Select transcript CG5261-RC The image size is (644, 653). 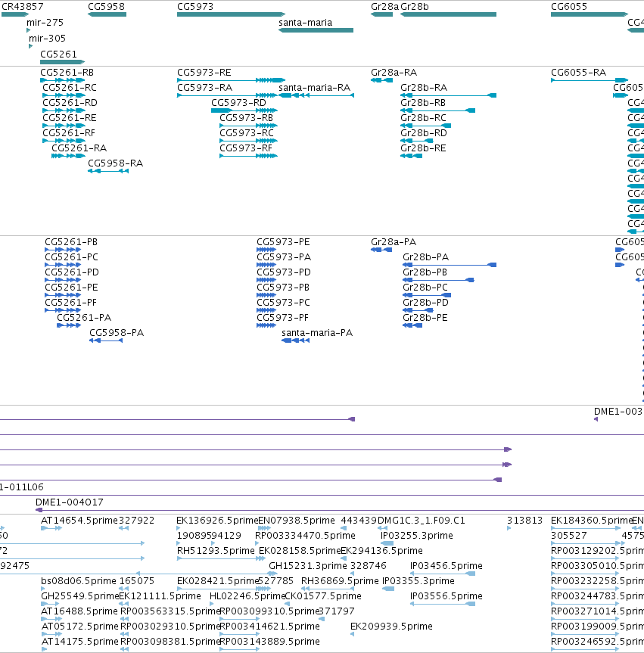tap(70, 88)
